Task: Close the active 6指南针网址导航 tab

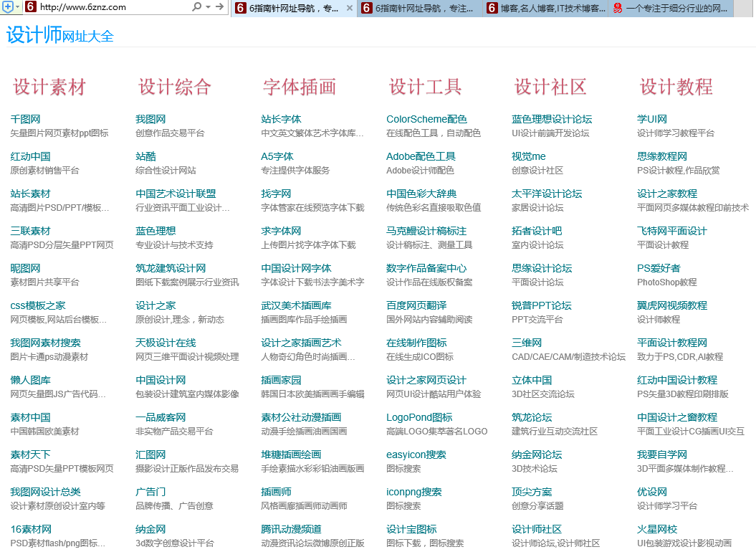Action: coord(350,8)
